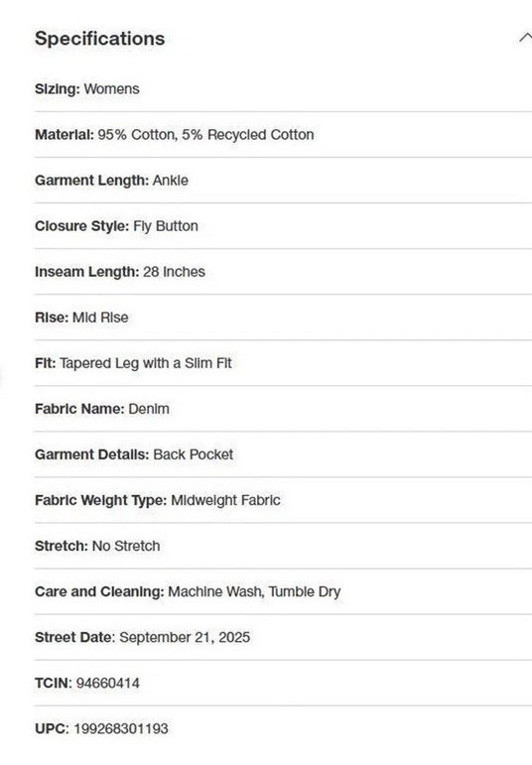Viewport: 532px width, 765px height.
Task: Click the Fabric Name: Denim row
Action: pyautogui.click(x=283, y=409)
